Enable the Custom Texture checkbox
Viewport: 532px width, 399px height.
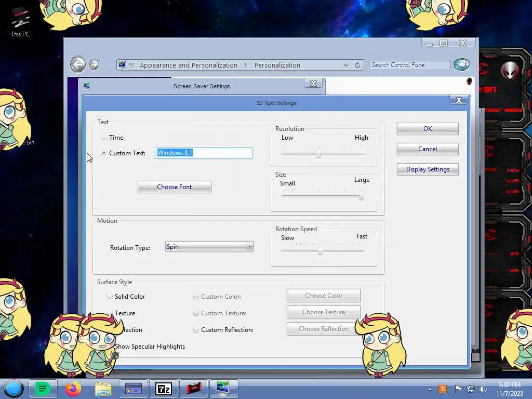tap(196, 313)
